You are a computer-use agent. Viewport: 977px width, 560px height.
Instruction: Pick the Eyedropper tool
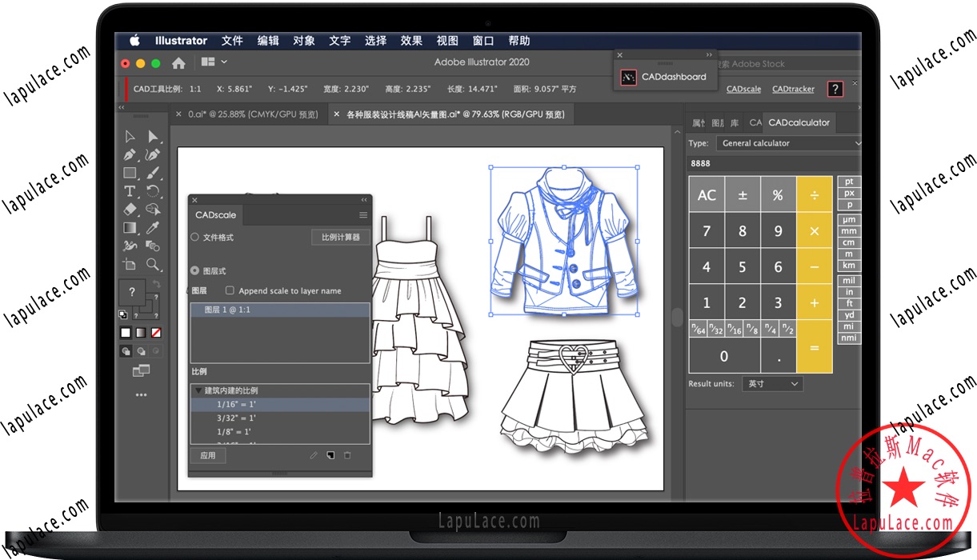click(x=154, y=226)
